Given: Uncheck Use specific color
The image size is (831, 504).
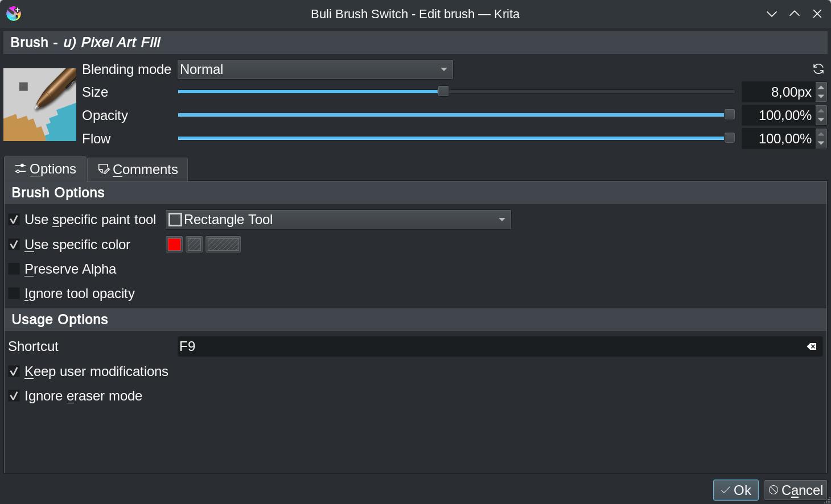Looking at the screenshot, I should pos(14,245).
